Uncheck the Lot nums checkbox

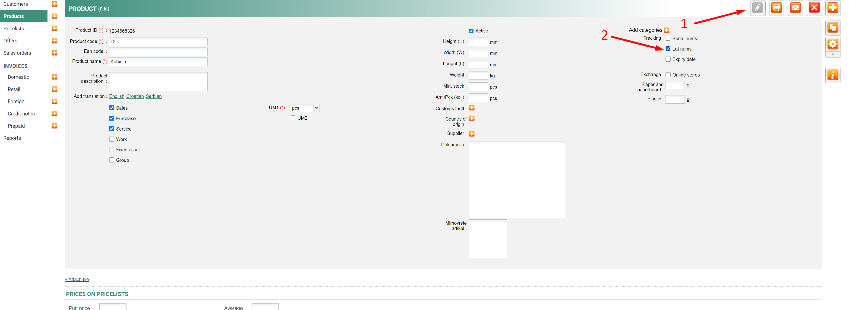[x=668, y=49]
